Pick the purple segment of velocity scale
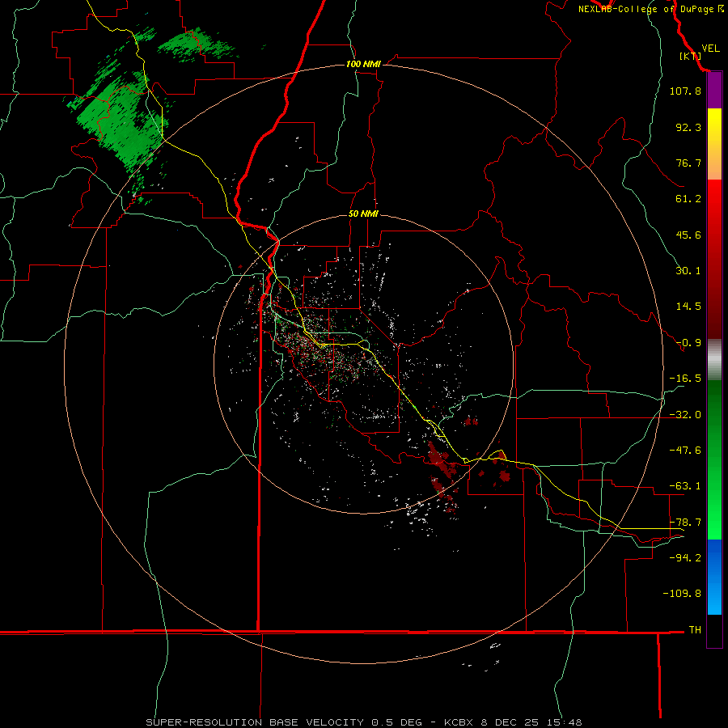728x728 pixels. (714, 90)
